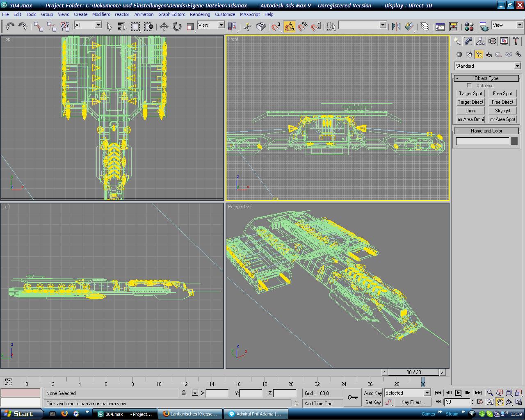Click the Geometry sphere category icon
The image size is (525, 420).
(459, 55)
